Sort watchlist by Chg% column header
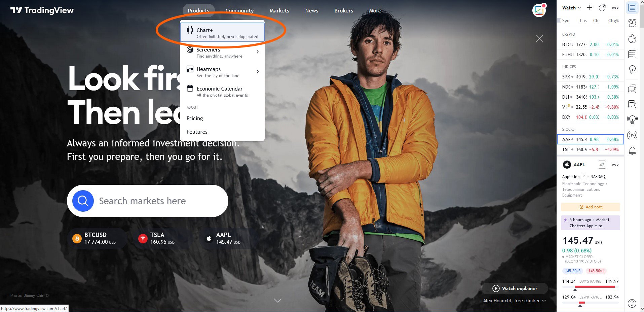Image resolution: width=644 pixels, height=312 pixels. point(613,21)
